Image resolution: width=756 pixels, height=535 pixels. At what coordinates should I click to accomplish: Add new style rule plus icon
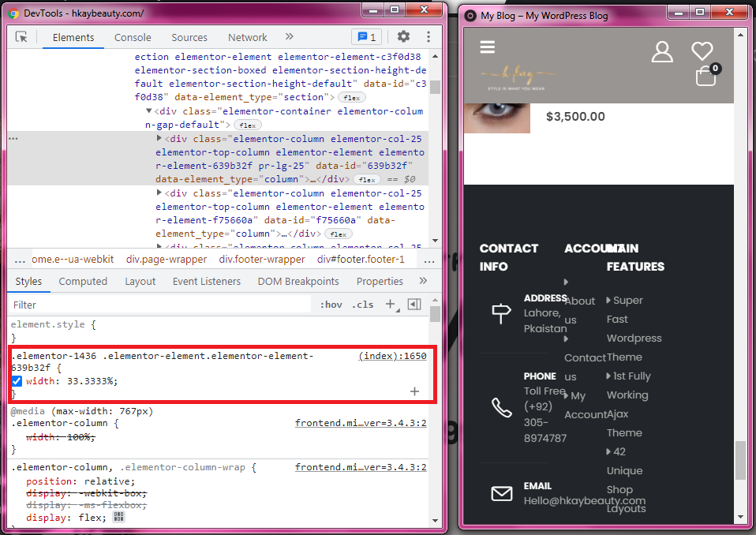[x=390, y=304]
